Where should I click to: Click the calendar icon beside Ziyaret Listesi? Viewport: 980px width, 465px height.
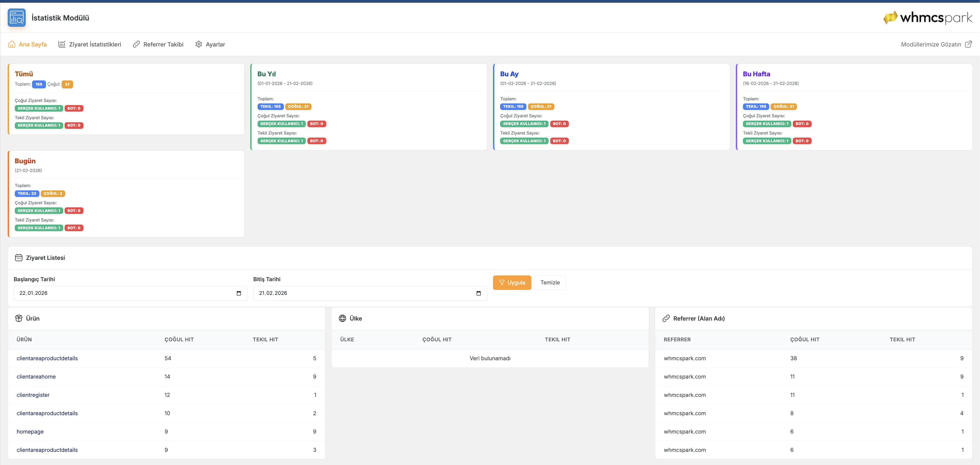tap(19, 258)
